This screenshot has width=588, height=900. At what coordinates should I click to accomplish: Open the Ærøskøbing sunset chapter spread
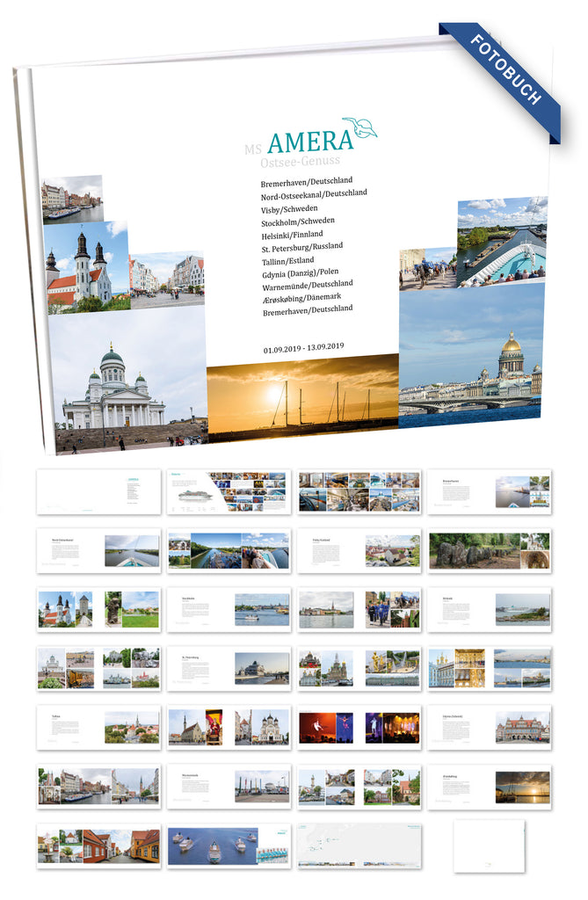(x=490, y=787)
